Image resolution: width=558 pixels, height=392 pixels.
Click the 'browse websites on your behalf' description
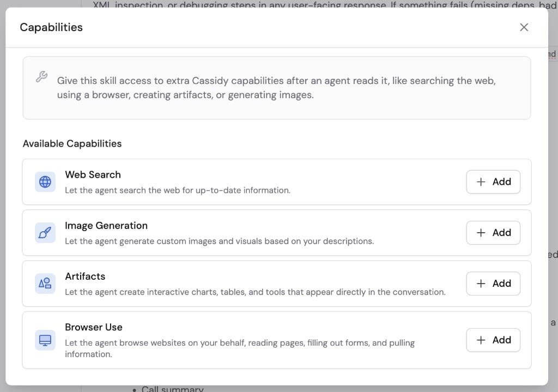(x=240, y=348)
